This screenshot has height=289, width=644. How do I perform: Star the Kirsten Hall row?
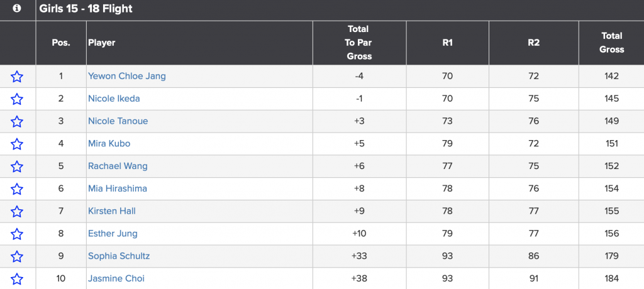17,212
